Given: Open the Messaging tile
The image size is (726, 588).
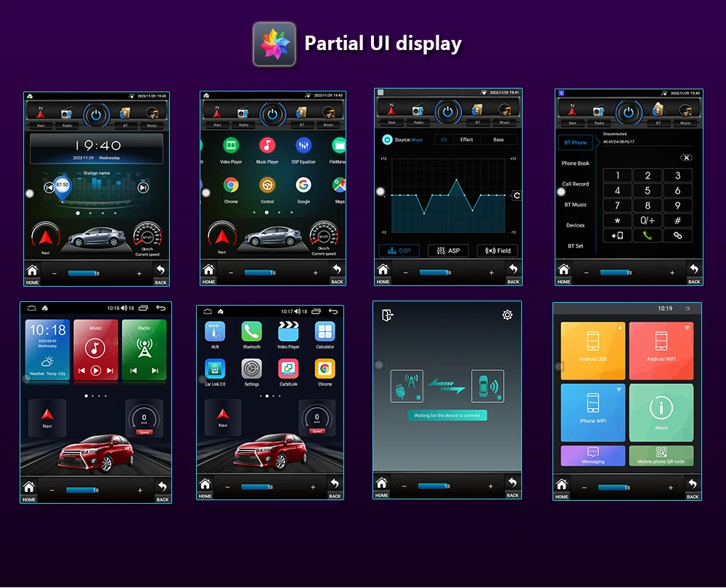Looking at the screenshot, I should coord(592,456).
